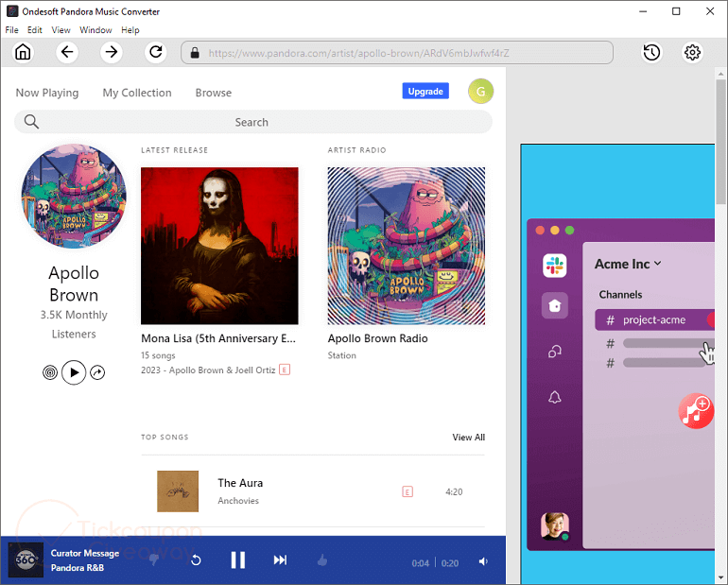Reload the page with the refresh icon
The height and width of the screenshot is (585, 728).
(x=156, y=52)
